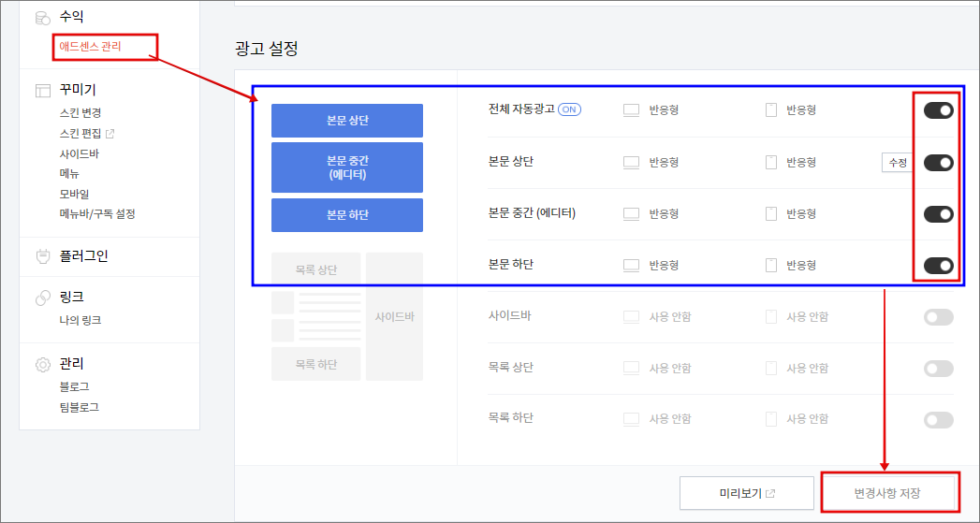Click 본문 중간 (에디터) row label
This screenshot has height=523, width=980.
532,213
